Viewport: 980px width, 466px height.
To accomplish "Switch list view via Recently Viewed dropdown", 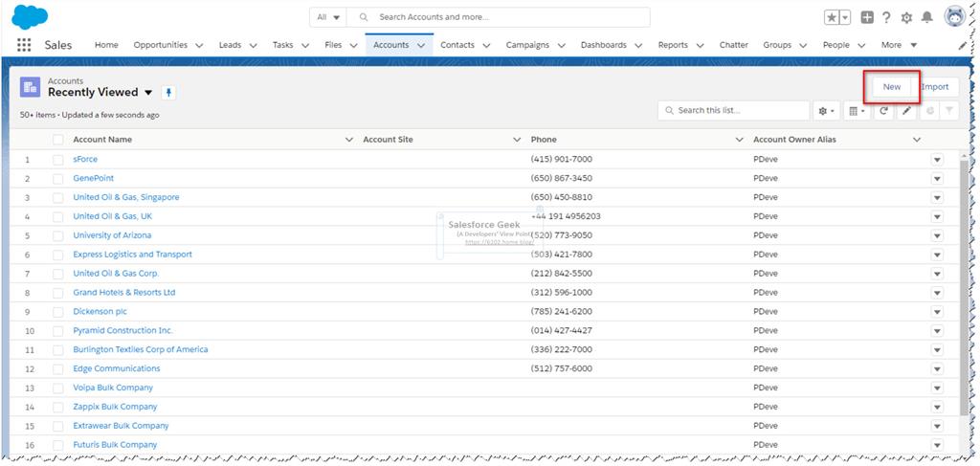I will [148, 93].
